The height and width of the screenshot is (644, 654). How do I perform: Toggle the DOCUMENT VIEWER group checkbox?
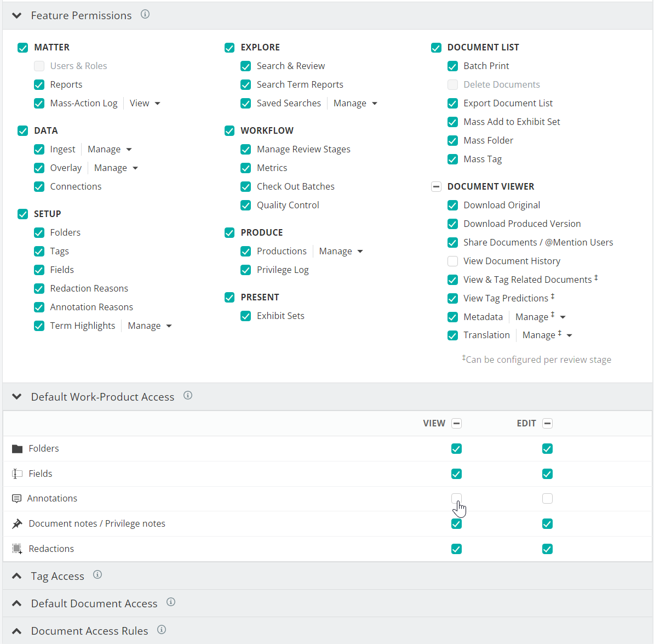pyautogui.click(x=437, y=186)
